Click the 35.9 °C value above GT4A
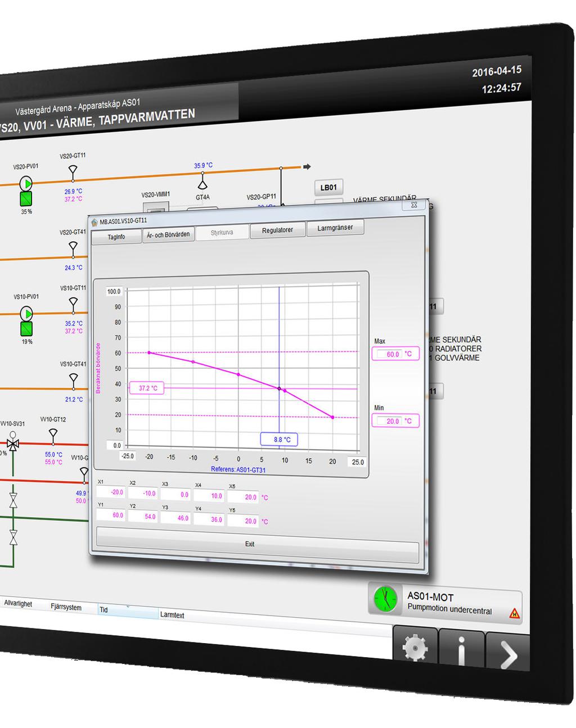 (203, 165)
